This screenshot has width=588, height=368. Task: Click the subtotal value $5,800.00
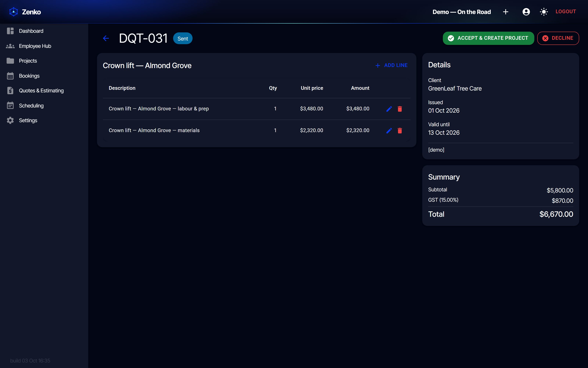[x=560, y=190]
